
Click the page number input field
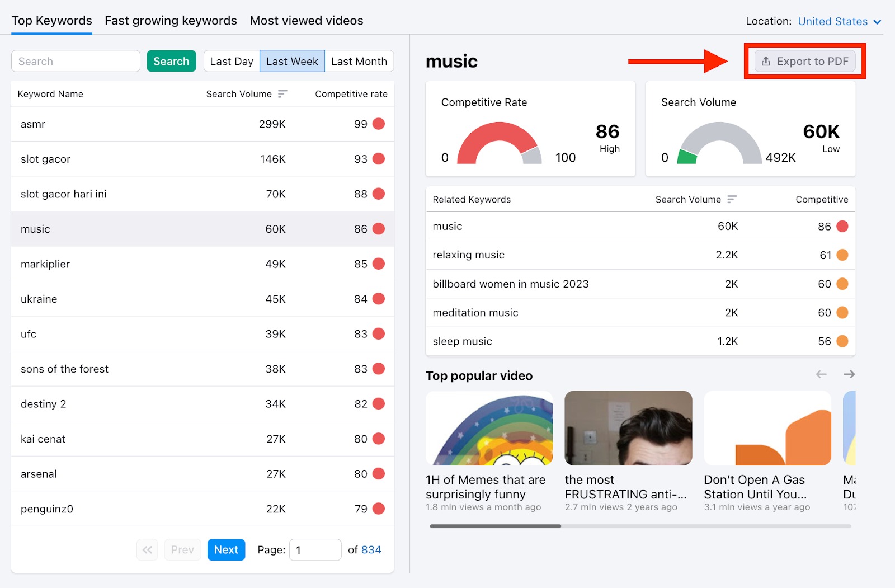[315, 549]
